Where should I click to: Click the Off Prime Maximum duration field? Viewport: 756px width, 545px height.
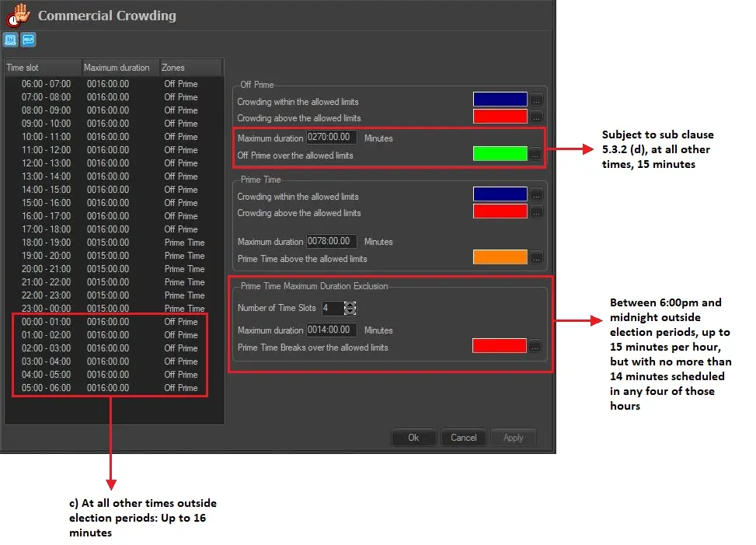tap(332, 138)
